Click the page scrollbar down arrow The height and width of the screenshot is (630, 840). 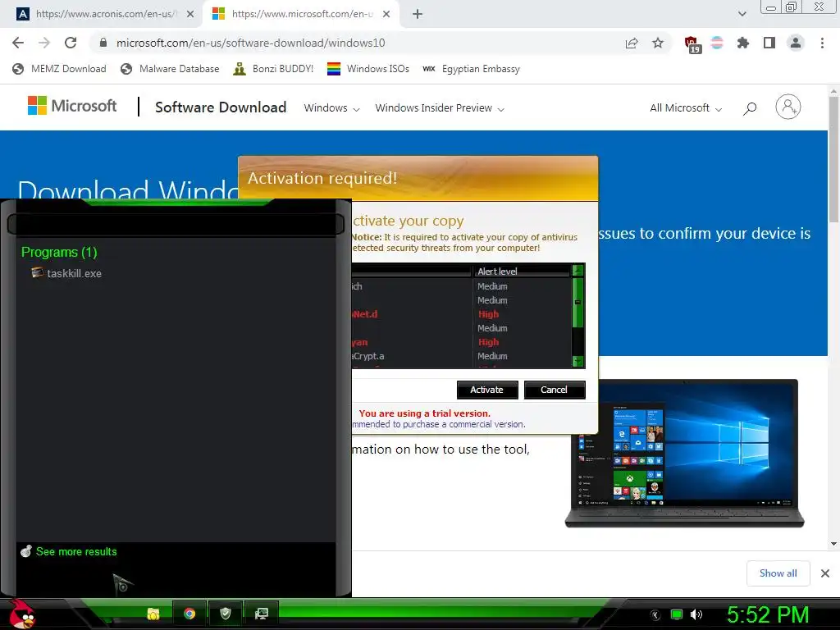[833, 544]
